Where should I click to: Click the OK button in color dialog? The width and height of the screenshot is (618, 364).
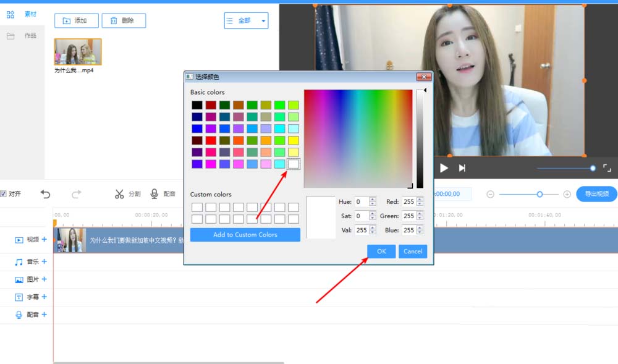click(381, 252)
